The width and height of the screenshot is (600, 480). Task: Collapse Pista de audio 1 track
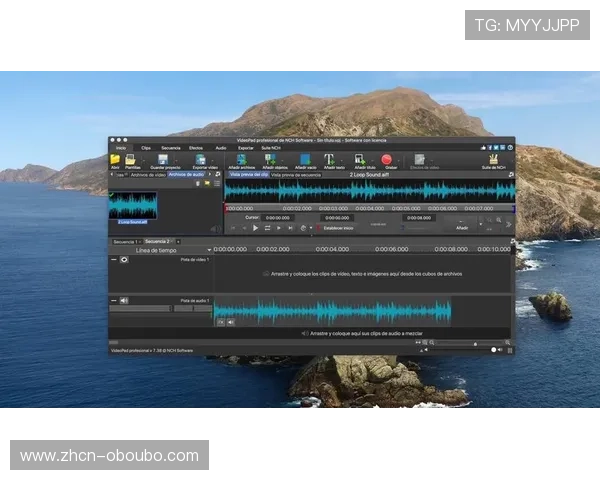113,300
